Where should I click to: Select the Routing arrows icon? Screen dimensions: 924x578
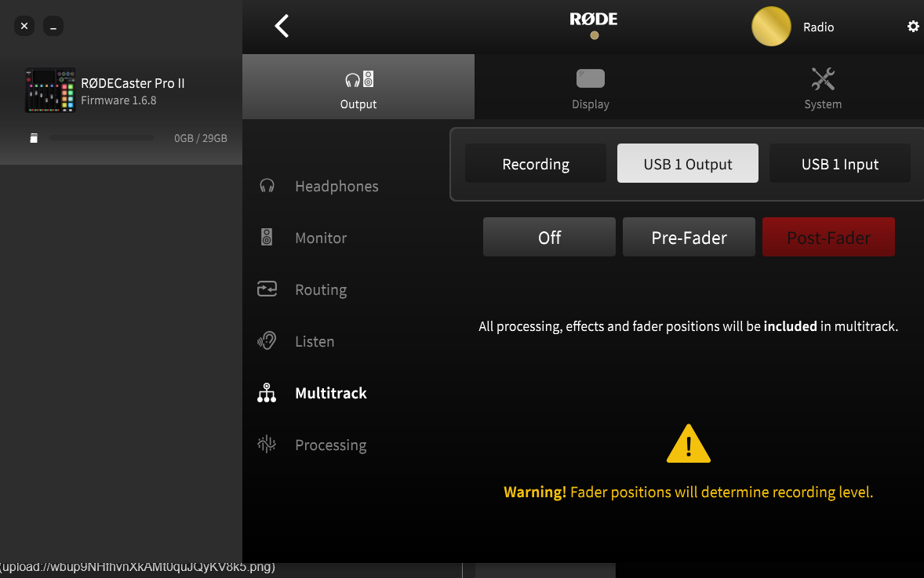point(267,289)
